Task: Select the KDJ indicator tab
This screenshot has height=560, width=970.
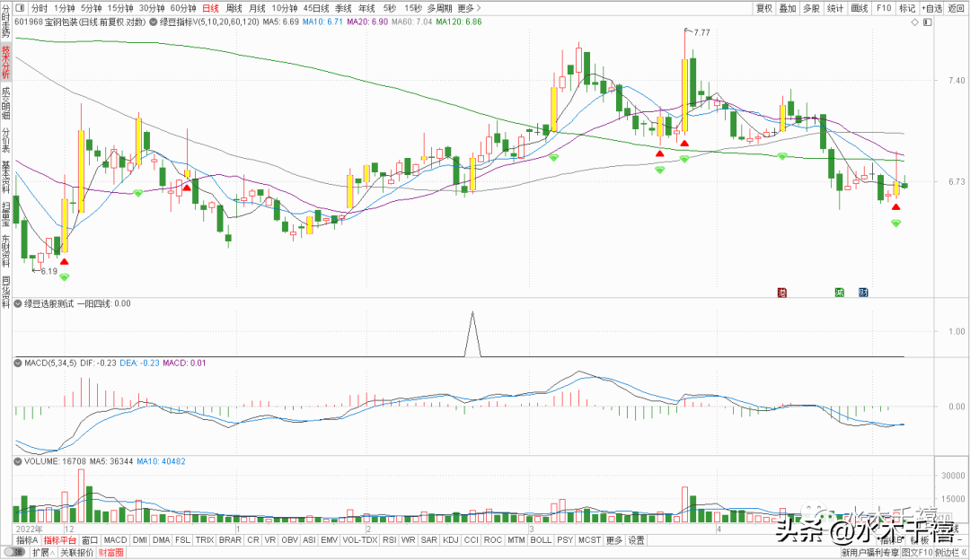Action: coord(451,539)
